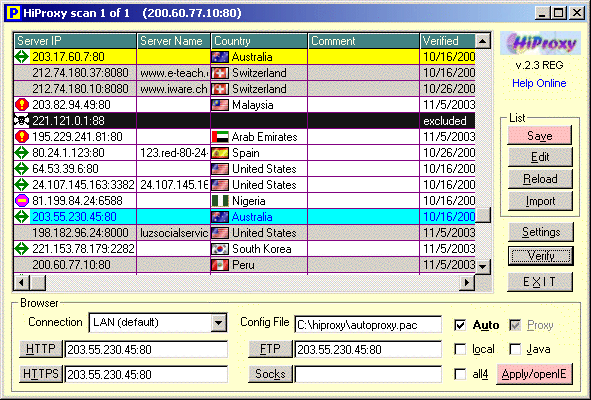
Task: Click the Switzerland flag in the www.iware.ch row
Action: (220, 89)
